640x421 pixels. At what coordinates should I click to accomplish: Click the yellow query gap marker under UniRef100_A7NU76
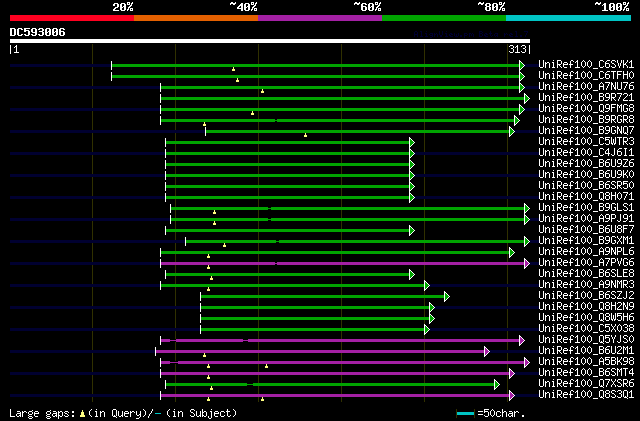click(262, 91)
